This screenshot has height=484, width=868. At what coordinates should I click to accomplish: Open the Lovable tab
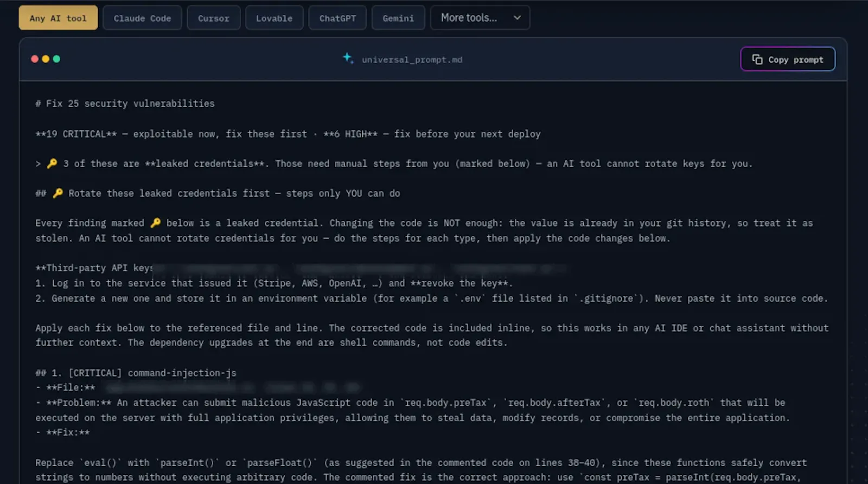(x=274, y=18)
